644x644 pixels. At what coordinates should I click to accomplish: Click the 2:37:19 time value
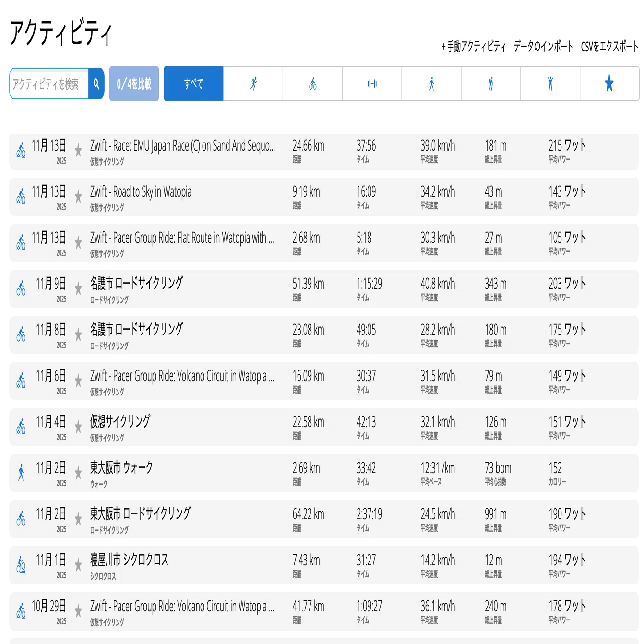369,514
